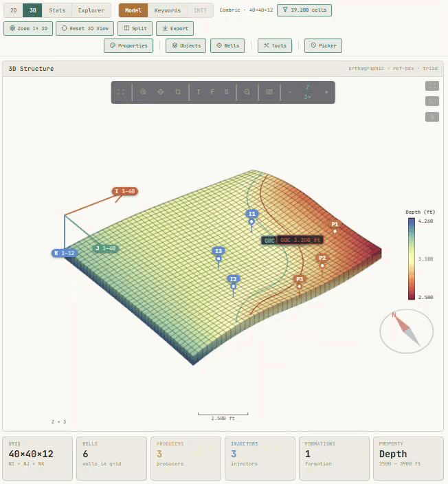Screen dimensions: 448x484
Task: Activate the pointer cursor tool in the viewport
Action: (432, 117)
